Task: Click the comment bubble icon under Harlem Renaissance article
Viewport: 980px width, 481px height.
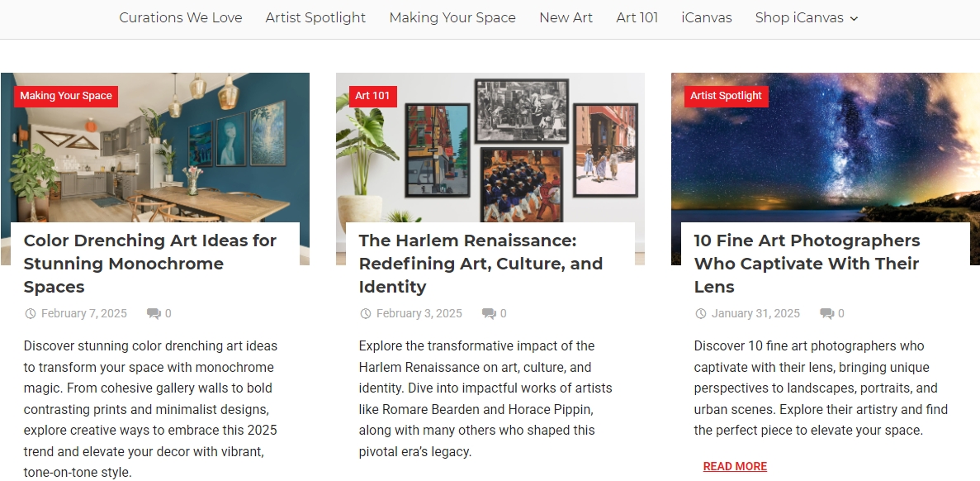Action: pos(489,313)
